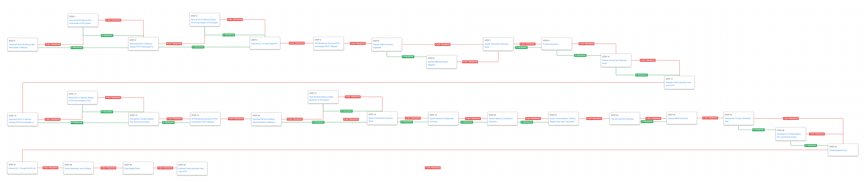Open Step 10 System Owner/User Discovery Script
This screenshot has height=182, width=868.
click(x=614, y=61)
